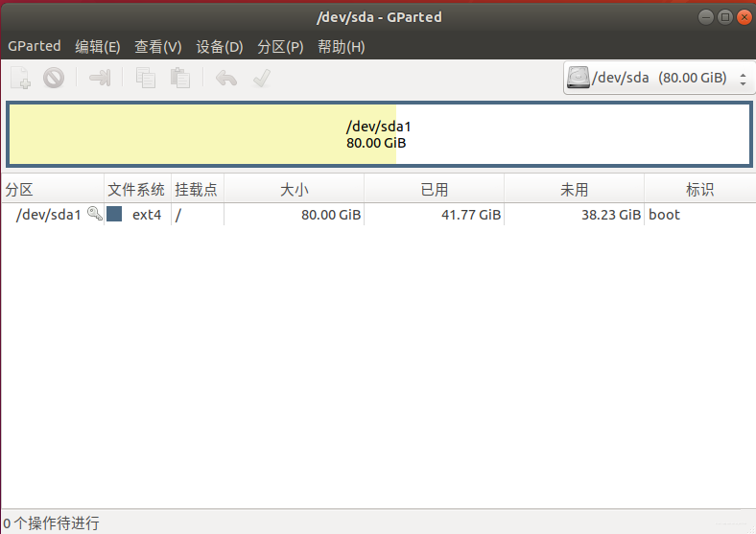Open the 分区(P) menu

point(280,46)
